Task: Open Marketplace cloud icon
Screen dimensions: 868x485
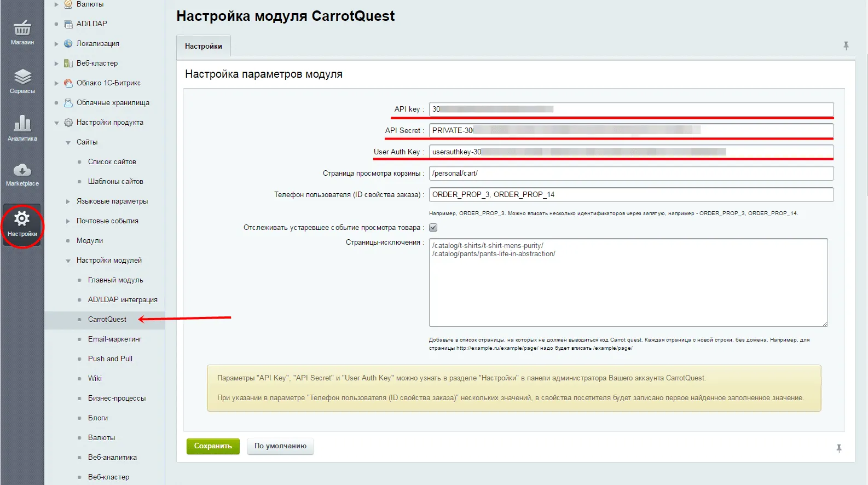Action: [x=22, y=170]
